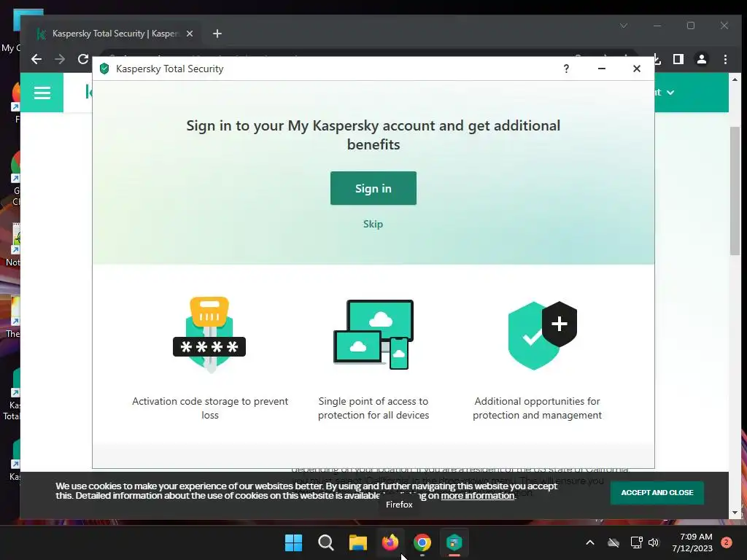The width and height of the screenshot is (747, 560).
Task: Open File Explorer from taskbar
Action: point(357,542)
